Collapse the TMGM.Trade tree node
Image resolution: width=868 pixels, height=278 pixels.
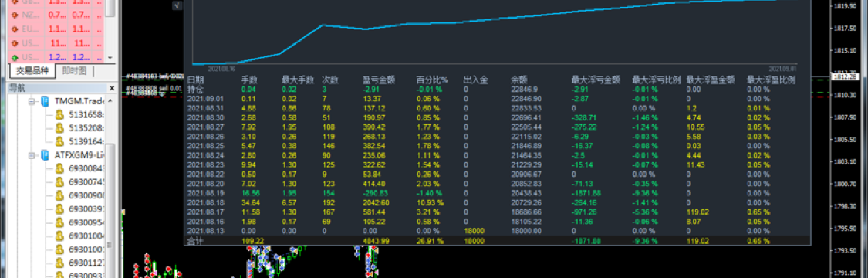(x=32, y=102)
